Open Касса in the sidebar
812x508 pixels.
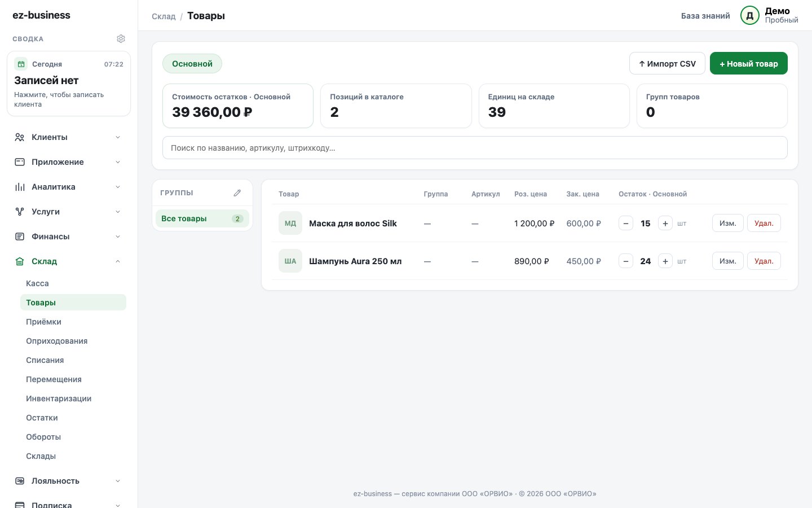pos(73,283)
